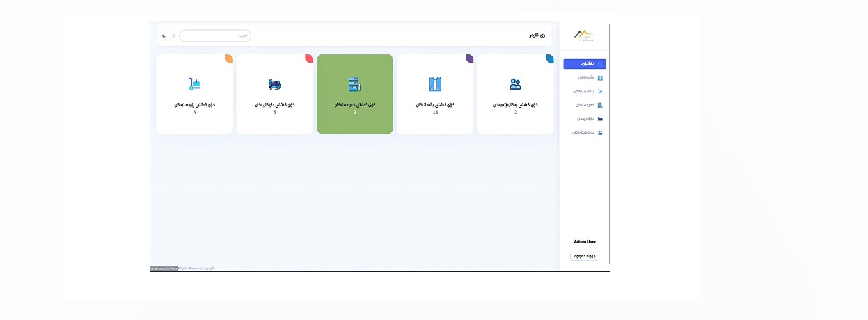
Task: Focus the search field in the top bar
Action: coord(215,36)
